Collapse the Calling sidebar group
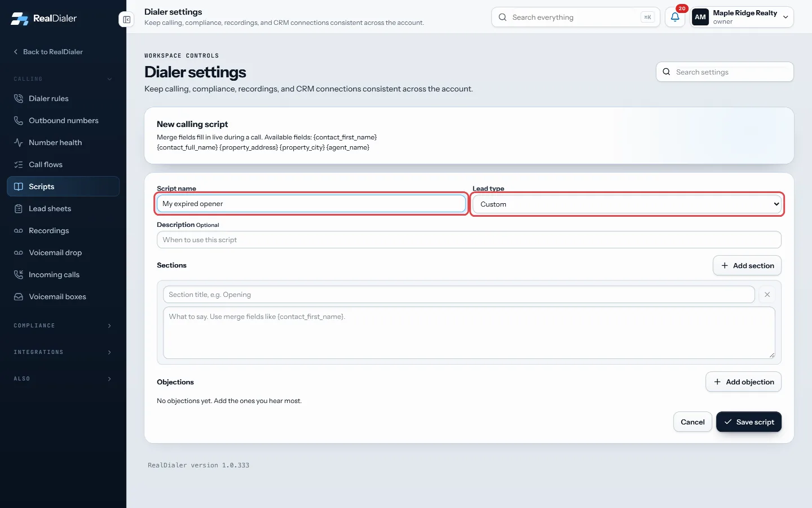Image resolution: width=812 pixels, height=508 pixels. 63,79
